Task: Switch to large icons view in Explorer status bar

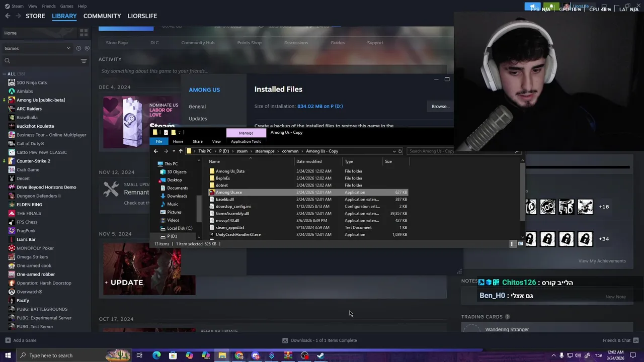Action: (x=520, y=244)
